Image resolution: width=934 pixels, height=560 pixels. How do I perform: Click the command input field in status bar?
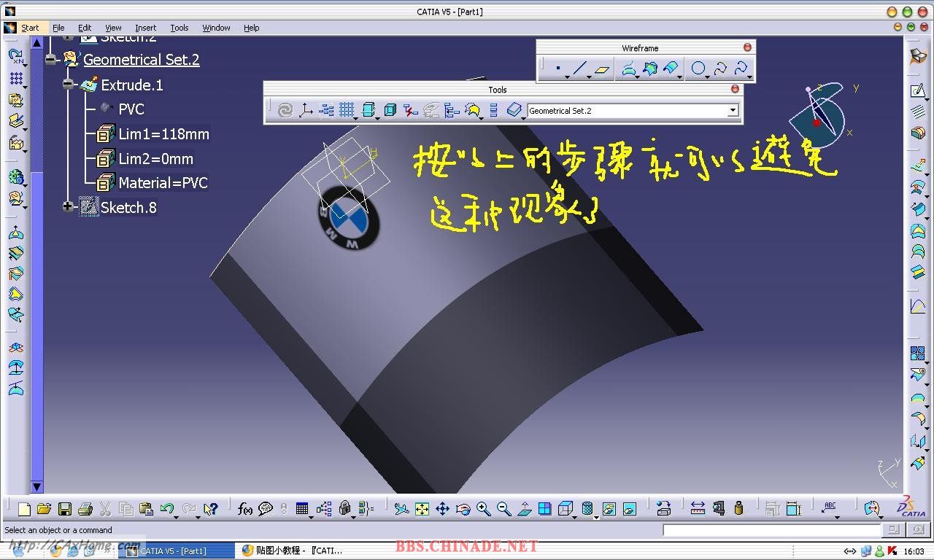pos(772,530)
